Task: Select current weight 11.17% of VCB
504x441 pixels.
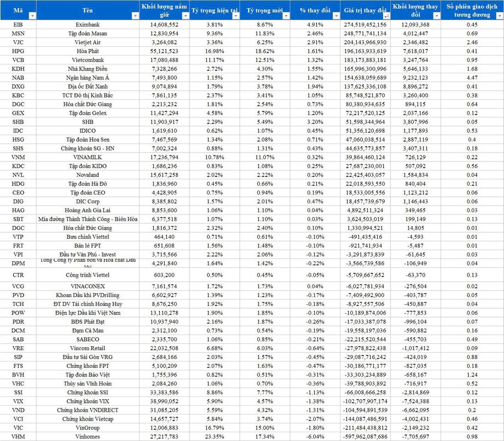Action: coord(215,60)
